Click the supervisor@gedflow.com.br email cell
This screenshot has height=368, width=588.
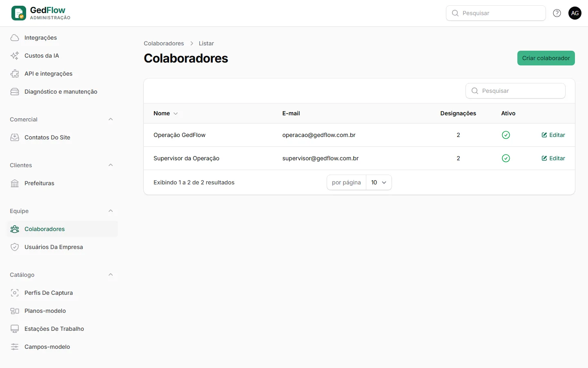tap(321, 158)
